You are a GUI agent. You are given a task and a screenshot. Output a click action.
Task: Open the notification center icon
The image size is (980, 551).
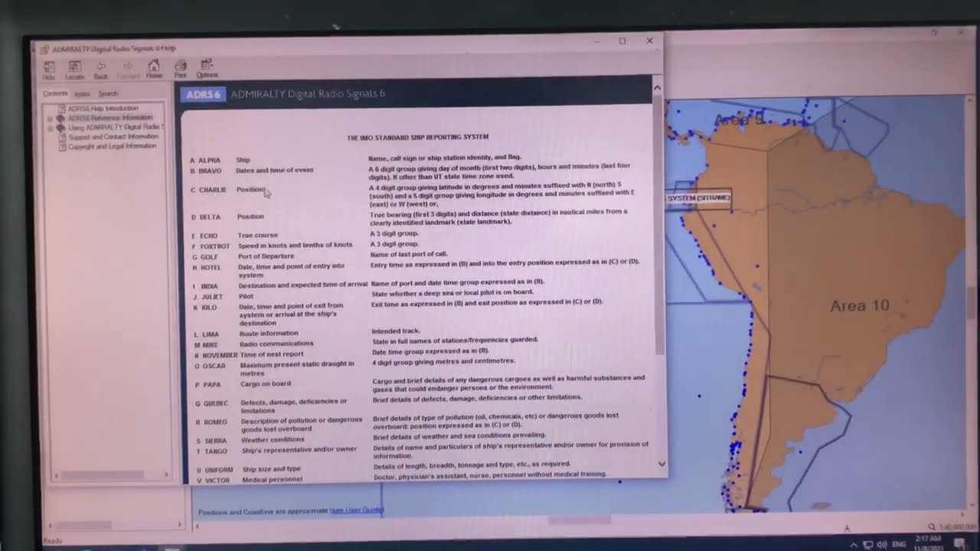959,544
